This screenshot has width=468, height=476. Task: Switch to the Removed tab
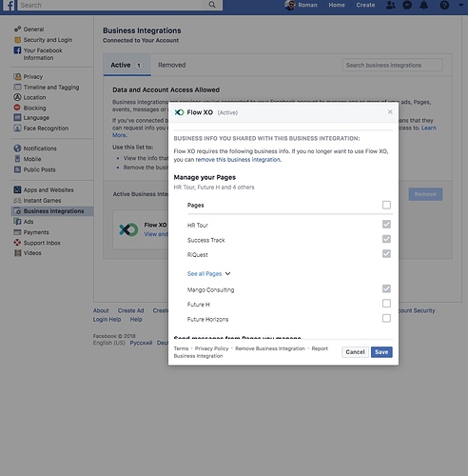[172, 65]
